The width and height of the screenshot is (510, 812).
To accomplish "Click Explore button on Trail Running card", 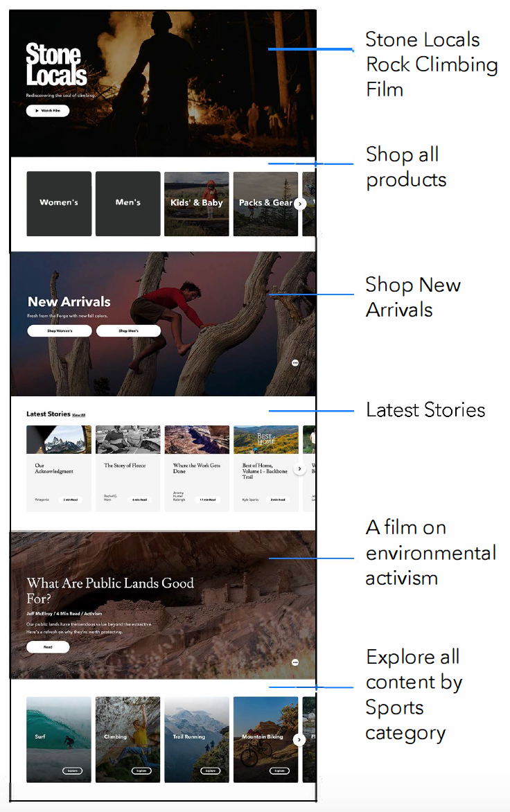I will tap(210, 770).
